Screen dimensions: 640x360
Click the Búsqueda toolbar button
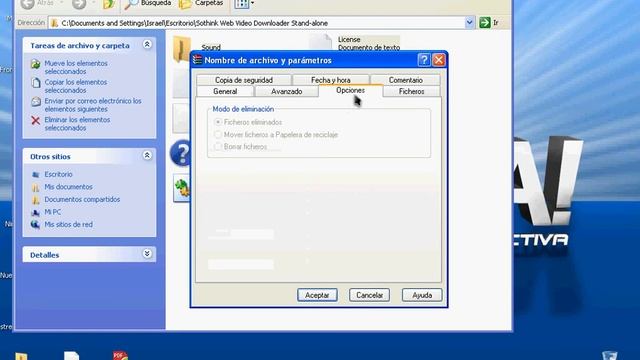tap(149, 4)
